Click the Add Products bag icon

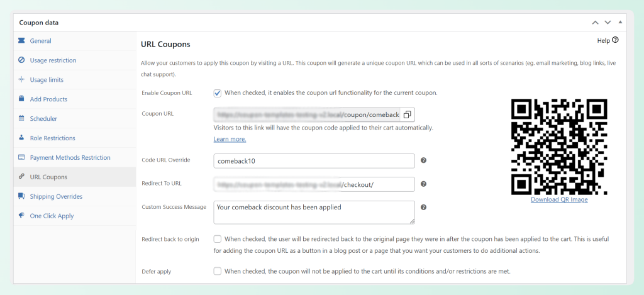[21, 99]
